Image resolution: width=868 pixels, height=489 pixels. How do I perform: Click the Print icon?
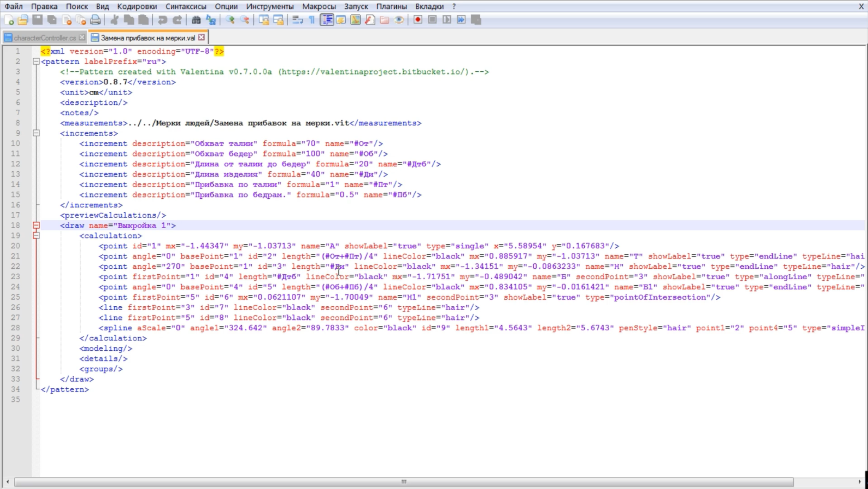(96, 20)
